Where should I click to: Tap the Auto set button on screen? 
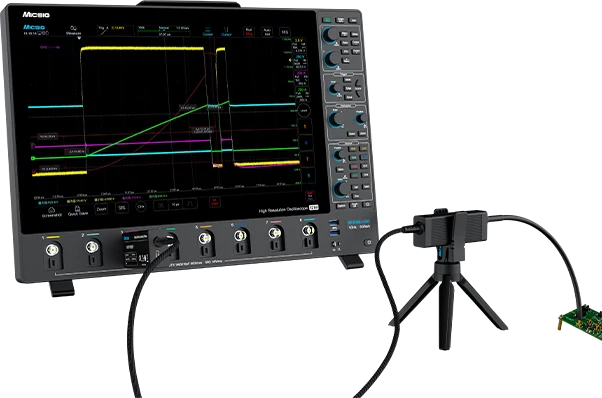tap(267, 32)
